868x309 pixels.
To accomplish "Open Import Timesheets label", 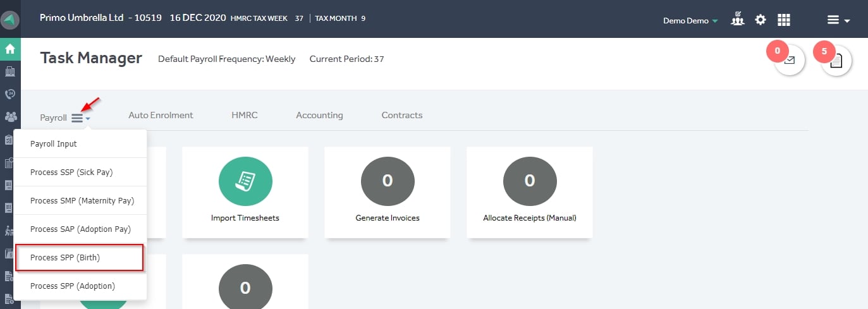I will coord(245,218).
